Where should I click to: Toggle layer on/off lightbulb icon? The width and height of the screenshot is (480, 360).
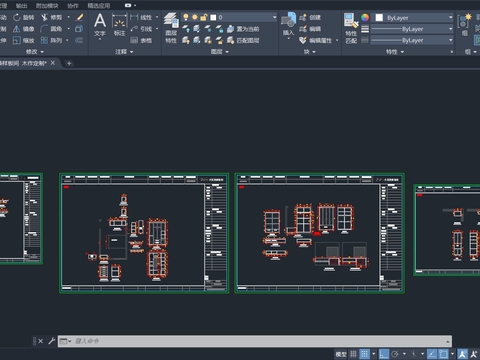click(x=186, y=17)
